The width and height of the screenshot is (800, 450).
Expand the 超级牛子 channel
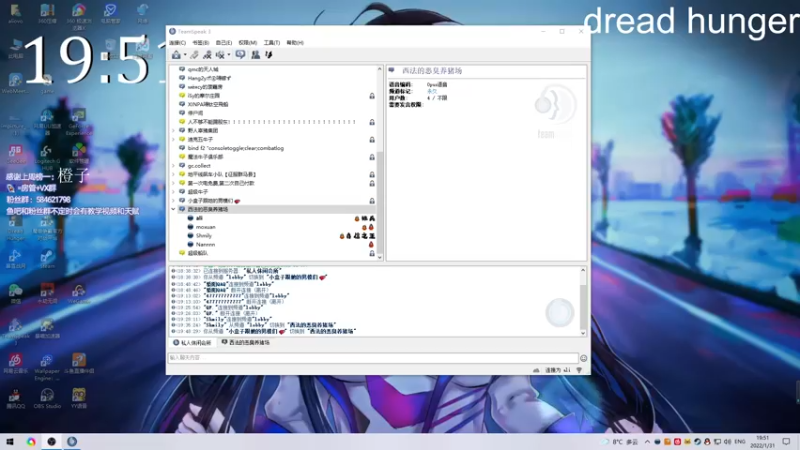point(173,192)
